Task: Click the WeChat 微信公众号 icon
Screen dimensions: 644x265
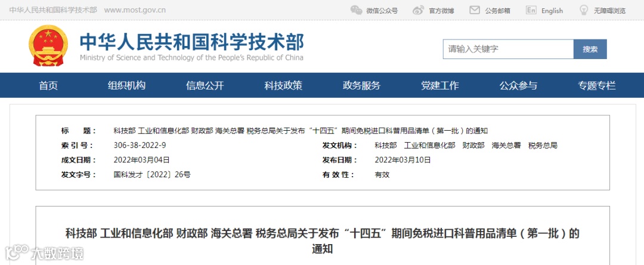Action: (x=356, y=10)
